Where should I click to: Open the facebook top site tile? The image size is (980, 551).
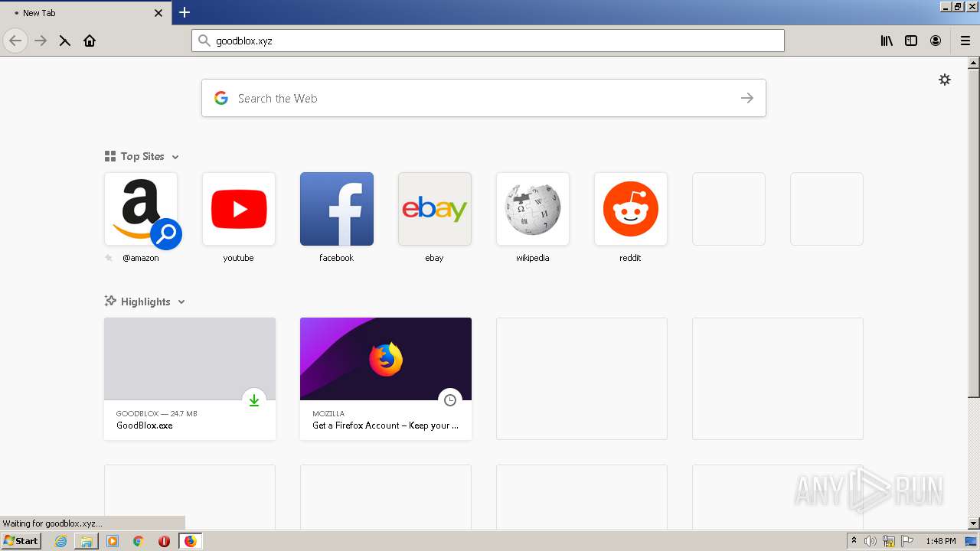[337, 209]
